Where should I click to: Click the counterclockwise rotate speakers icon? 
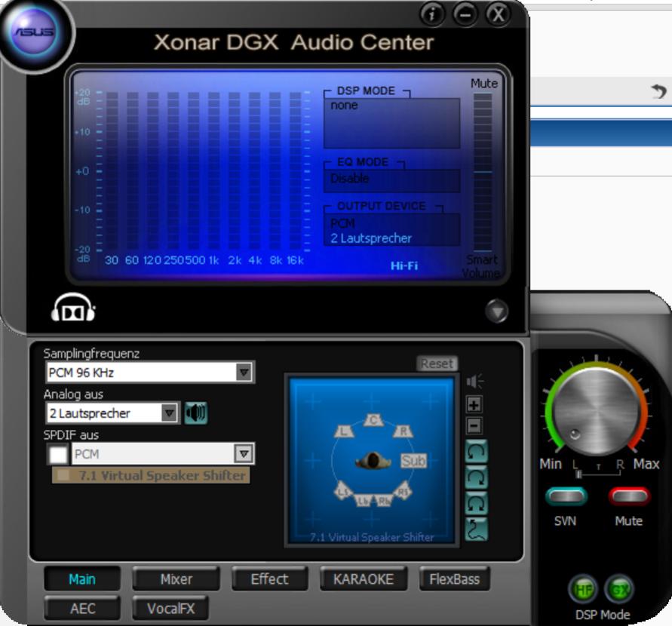point(477,451)
